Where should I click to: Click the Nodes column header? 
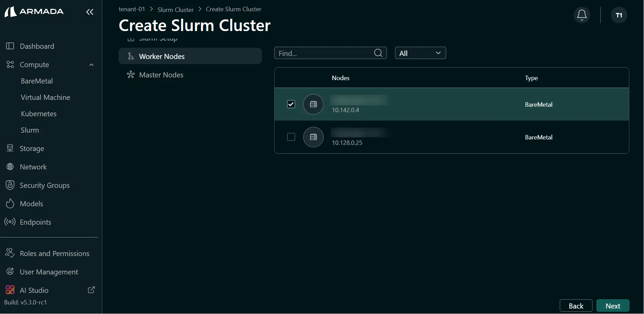(340, 78)
